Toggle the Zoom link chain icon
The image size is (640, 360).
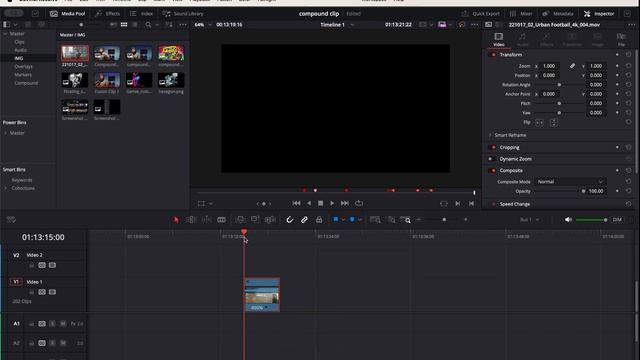click(572, 66)
